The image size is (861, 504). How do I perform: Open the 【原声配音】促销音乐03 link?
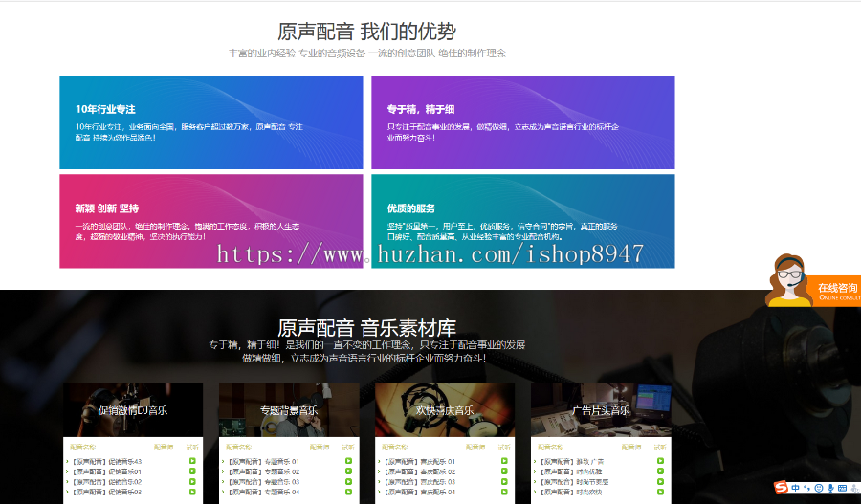106,492
